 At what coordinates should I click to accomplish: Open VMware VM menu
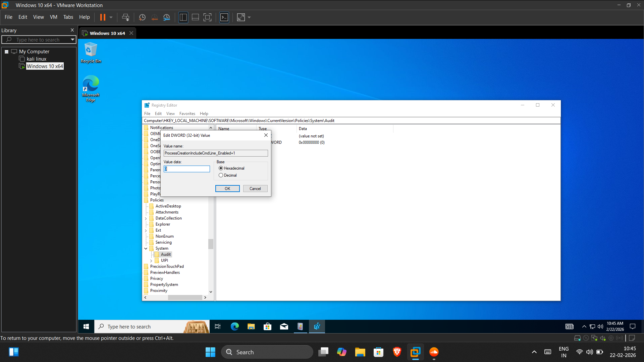point(54,17)
